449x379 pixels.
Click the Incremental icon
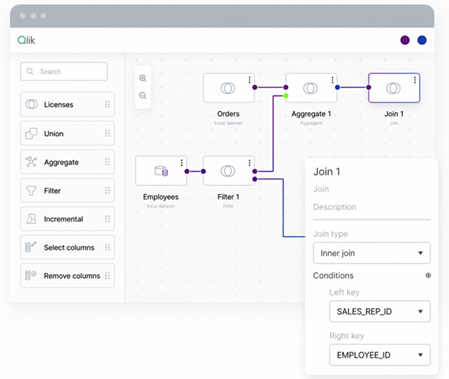click(x=31, y=219)
